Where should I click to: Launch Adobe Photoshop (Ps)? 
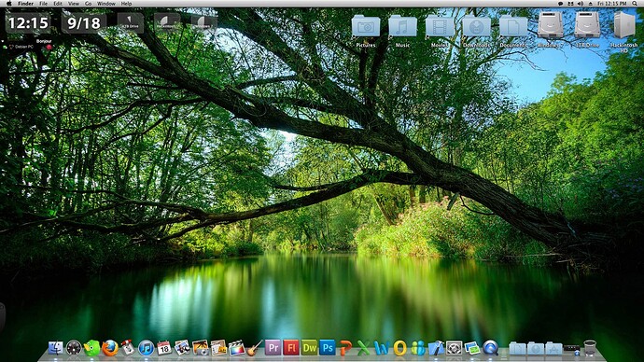point(328,348)
